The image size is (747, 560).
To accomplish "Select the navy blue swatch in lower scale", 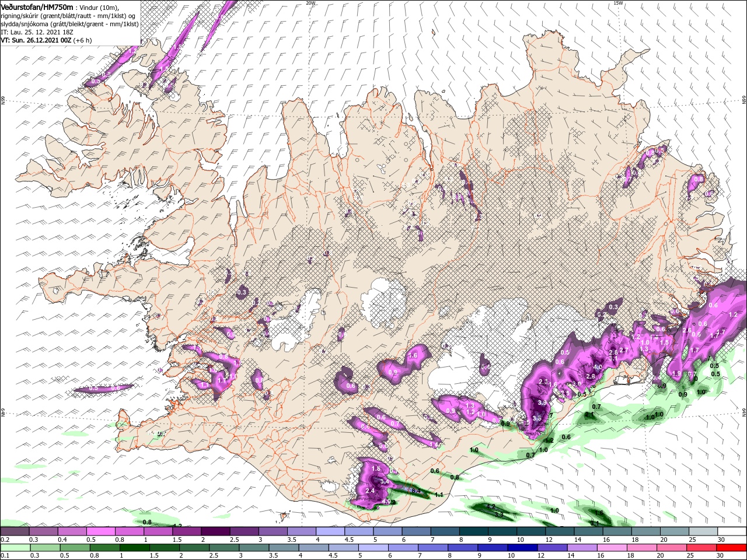I will pyautogui.click(x=523, y=548).
